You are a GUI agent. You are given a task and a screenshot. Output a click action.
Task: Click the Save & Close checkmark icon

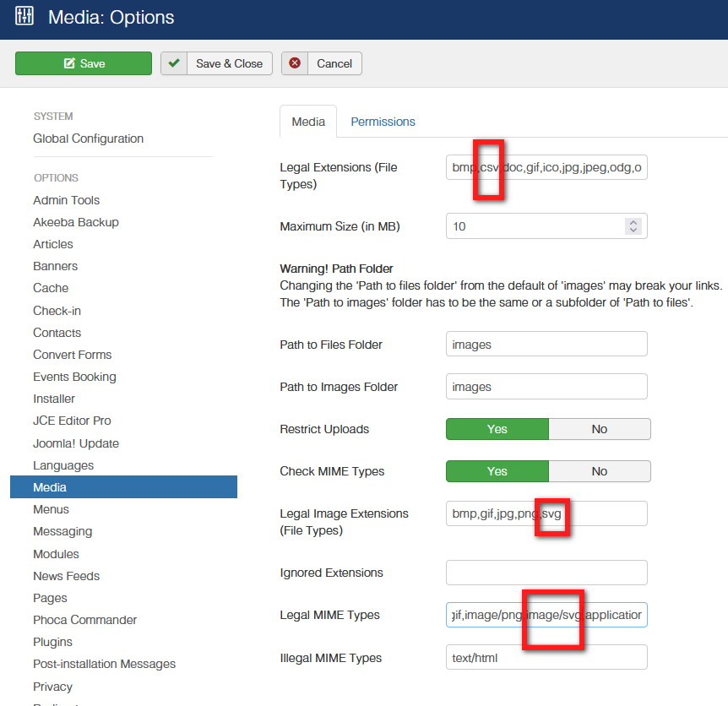click(173, 63)
